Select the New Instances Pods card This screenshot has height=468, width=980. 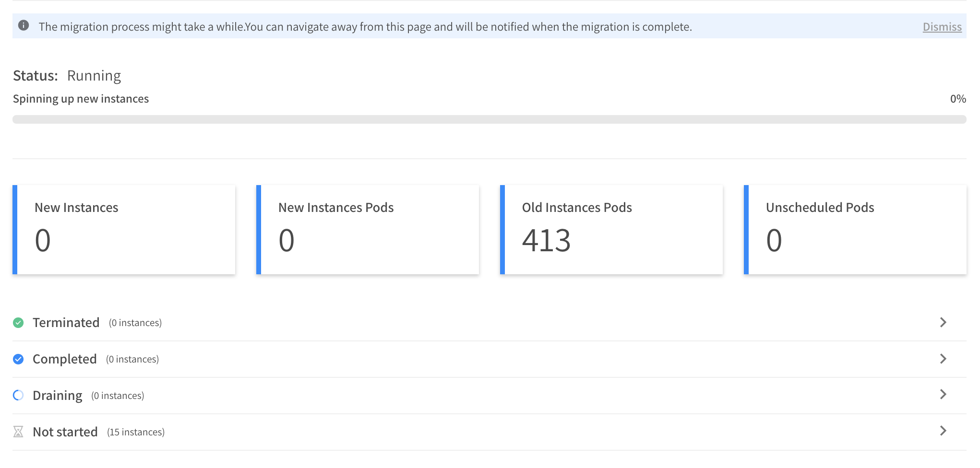click(368, 230)
